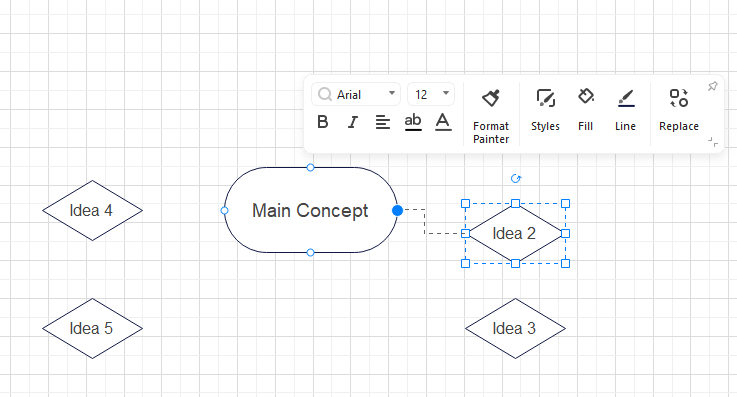Open the Fill bucket tool
737x397 pixels.
[x=586, y=110]
